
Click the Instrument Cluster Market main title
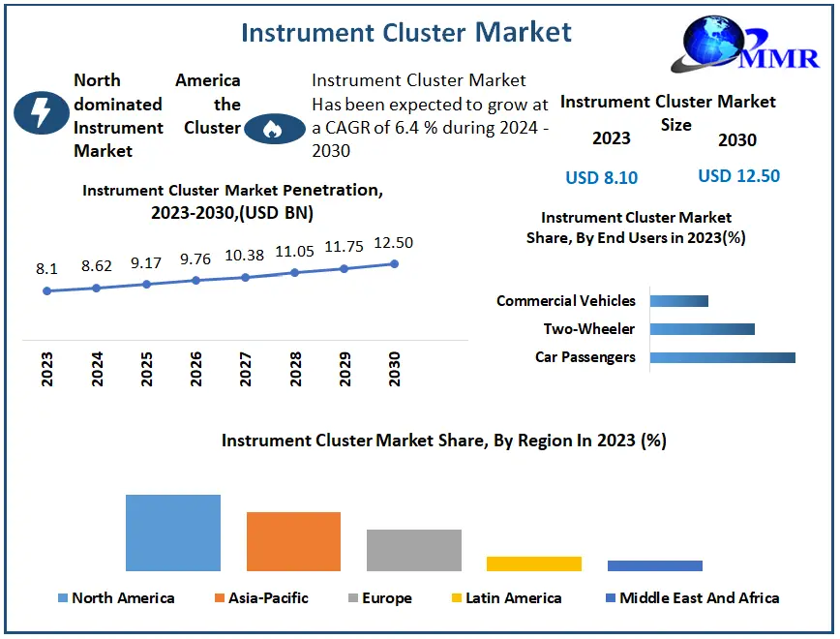coord(406,32)
